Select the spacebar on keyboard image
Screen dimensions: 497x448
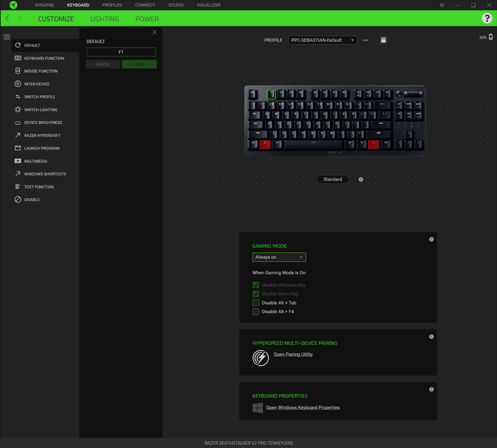[314, 144]
